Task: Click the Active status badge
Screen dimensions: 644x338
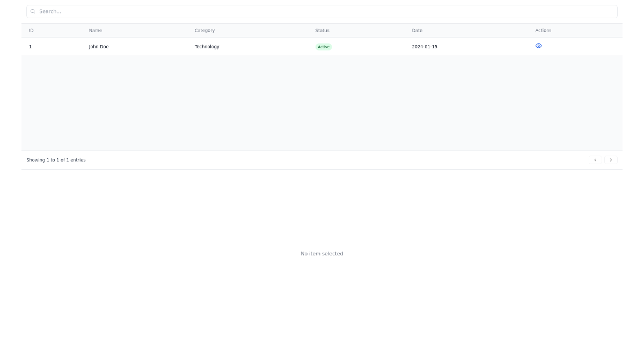Action: click(x=324, y=47)
